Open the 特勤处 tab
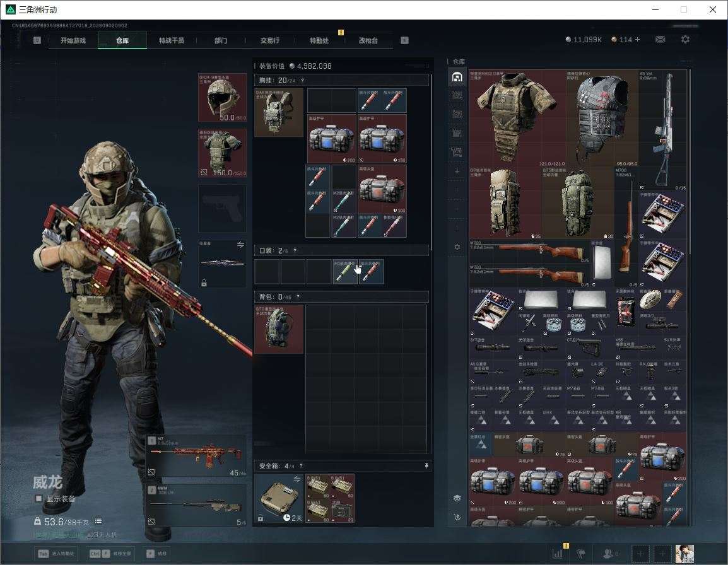 point(319,40)
